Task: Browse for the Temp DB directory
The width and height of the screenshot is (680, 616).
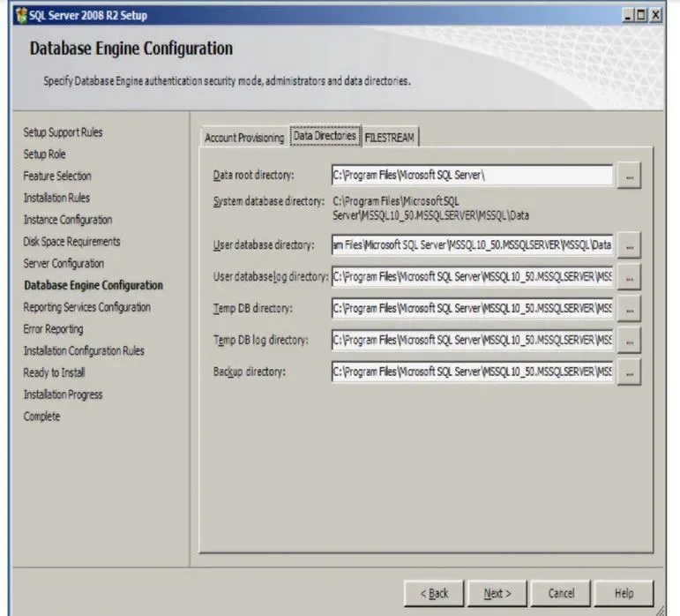Action: [x=629, y=309]
